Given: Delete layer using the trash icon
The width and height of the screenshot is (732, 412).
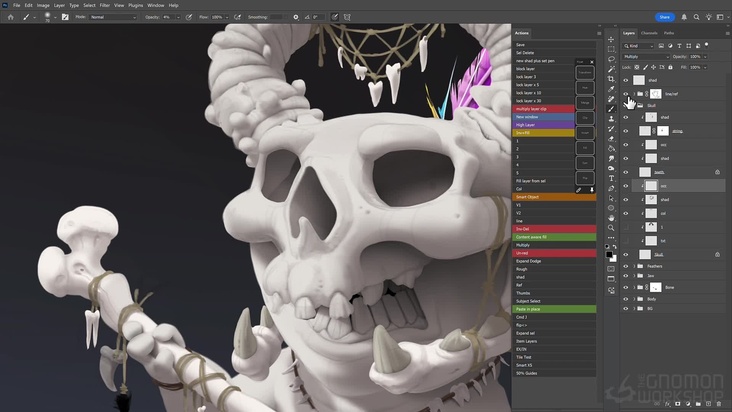Looking at the screenshot, I should point(719,404).
